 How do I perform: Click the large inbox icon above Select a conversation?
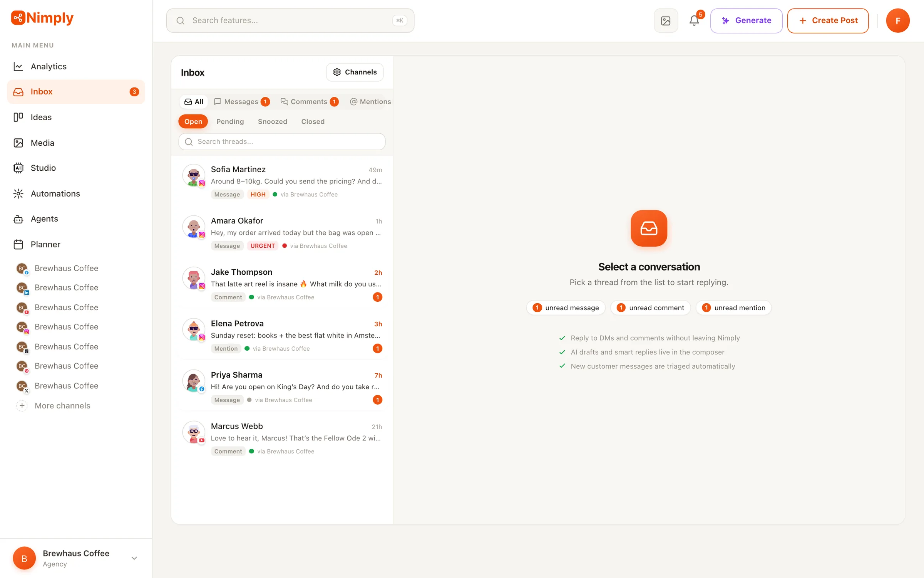[649, 228]
